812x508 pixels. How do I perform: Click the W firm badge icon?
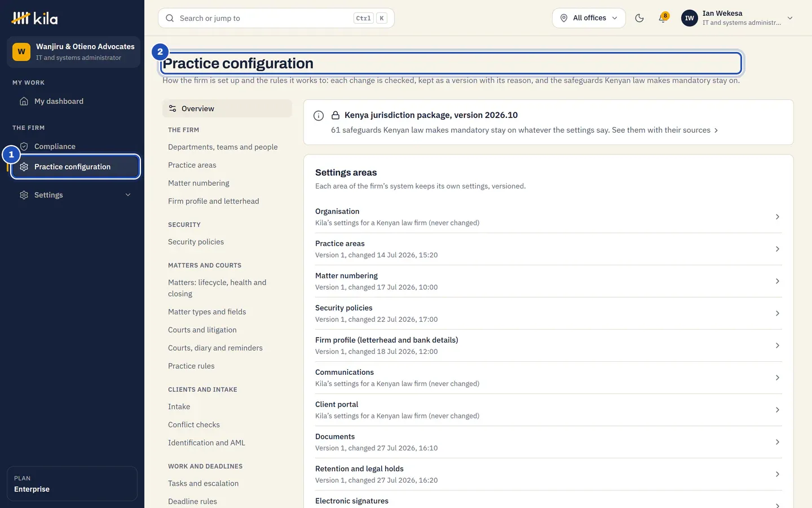(x=21, y=52)
